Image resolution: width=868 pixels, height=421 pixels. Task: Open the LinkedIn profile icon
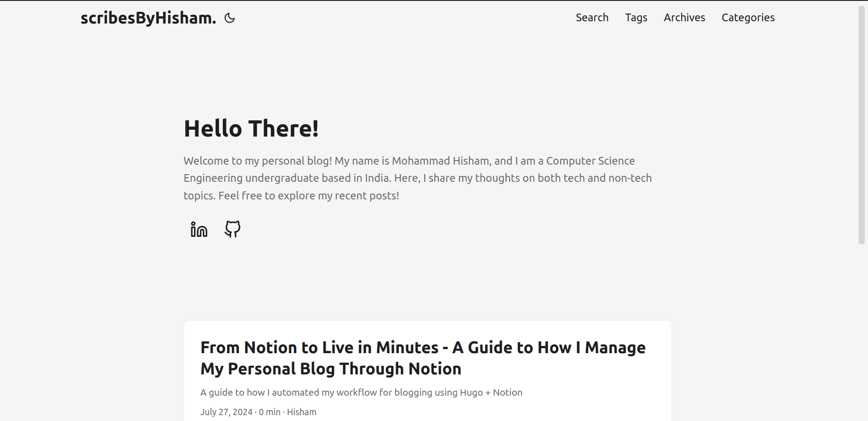[199, 229]
